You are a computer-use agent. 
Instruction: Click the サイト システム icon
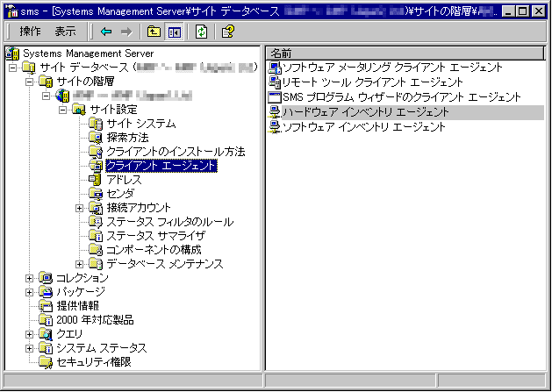[96, 124]
